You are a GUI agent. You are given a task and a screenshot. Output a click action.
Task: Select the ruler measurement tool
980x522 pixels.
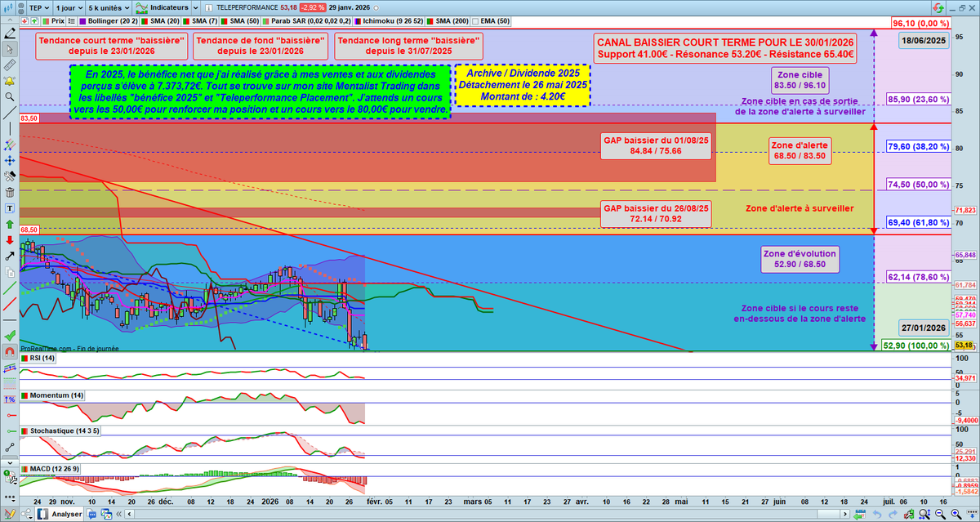[x=10, y=65]
